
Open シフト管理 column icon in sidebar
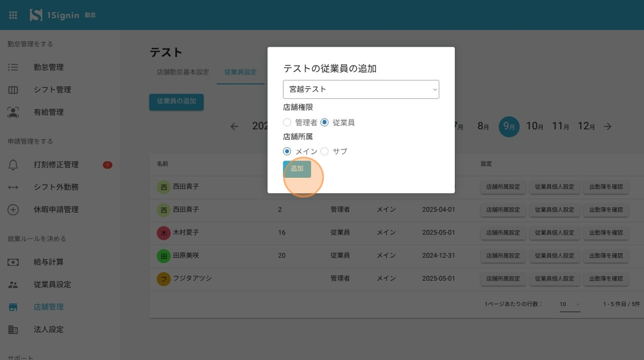[x=13, y=90]
